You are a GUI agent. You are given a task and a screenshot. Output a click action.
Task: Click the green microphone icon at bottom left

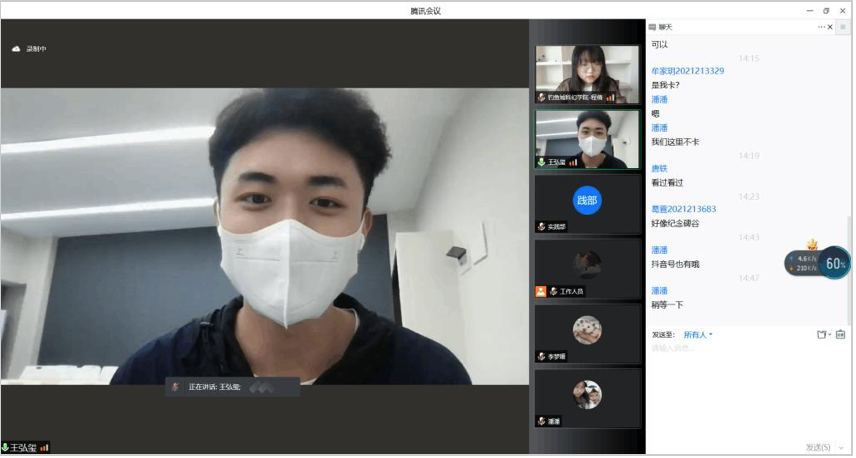6,447
